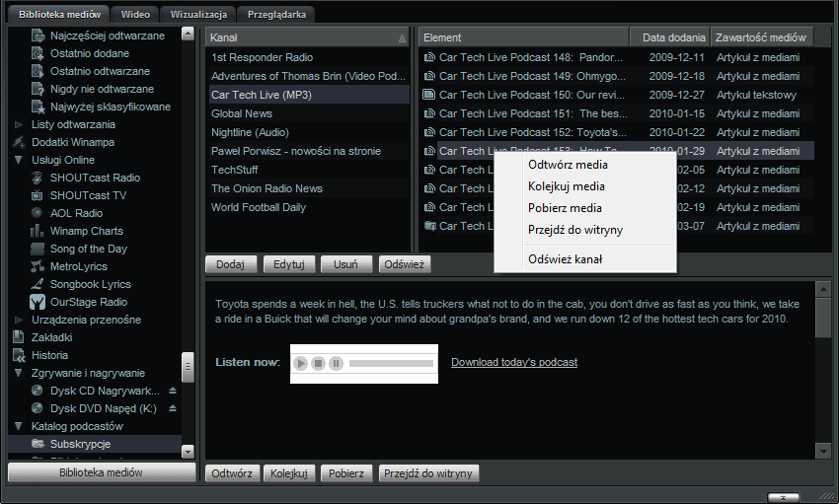
Task: Click the Odtwórz button at the bottom
Action: [x=232, y=473]
